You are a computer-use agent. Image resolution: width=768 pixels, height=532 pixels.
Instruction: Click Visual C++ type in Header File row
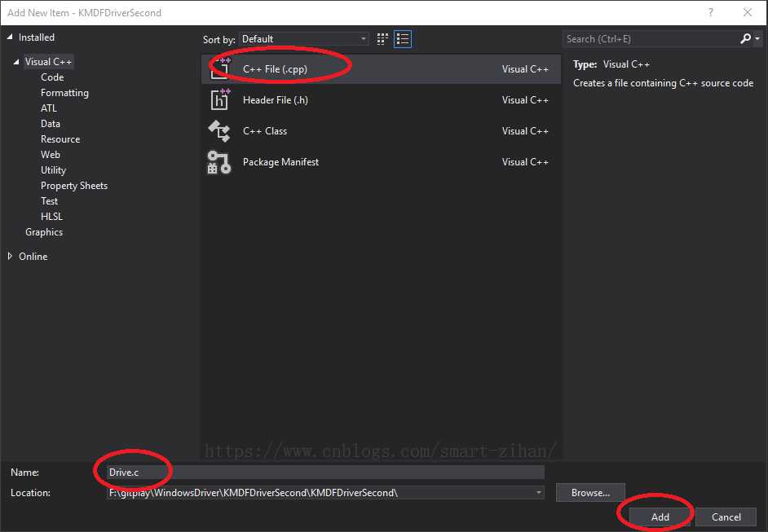point(525,100)
